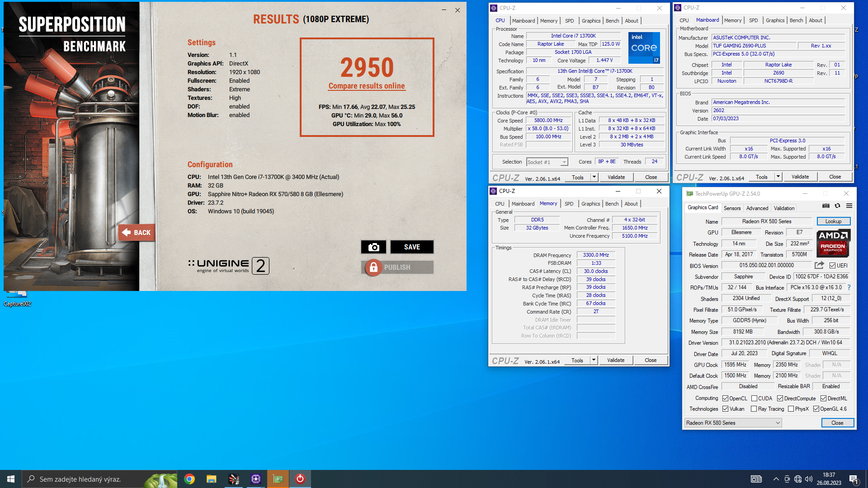Open Google Chrome from the taskbar
This screenshot has width=868, height=488.
tap(189, 479)
